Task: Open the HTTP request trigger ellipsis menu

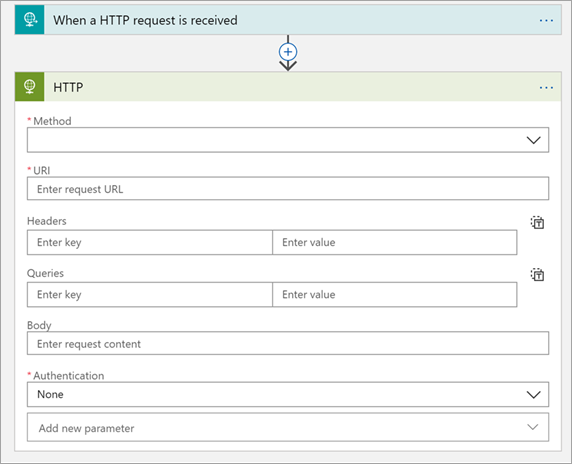Action: (546, 20)
